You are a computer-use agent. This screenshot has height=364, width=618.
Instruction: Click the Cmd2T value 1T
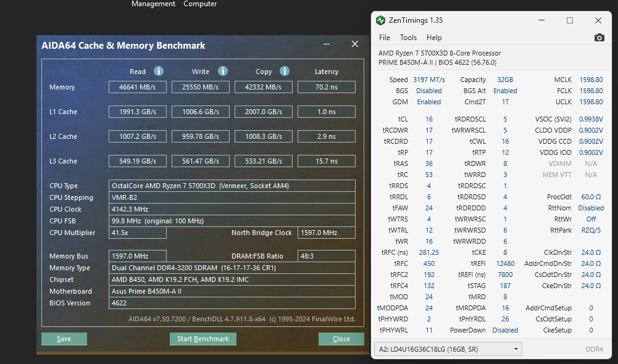point(505,102)
